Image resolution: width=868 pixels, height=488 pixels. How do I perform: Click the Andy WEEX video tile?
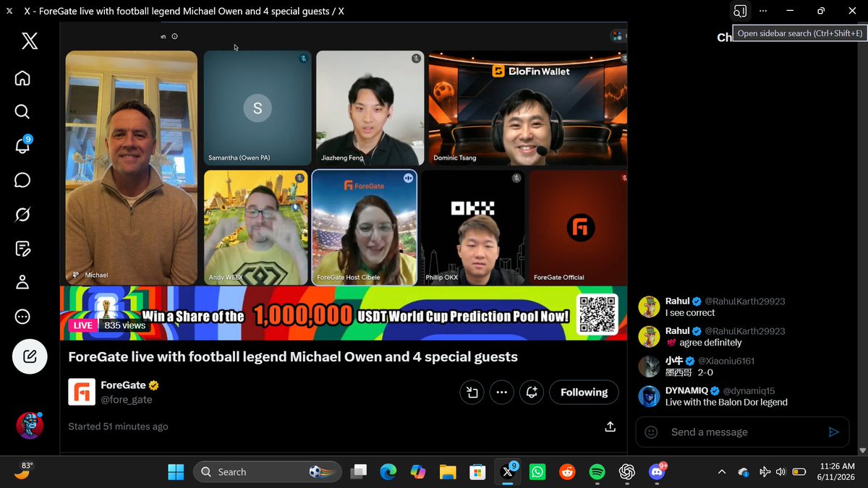(255, 227)
